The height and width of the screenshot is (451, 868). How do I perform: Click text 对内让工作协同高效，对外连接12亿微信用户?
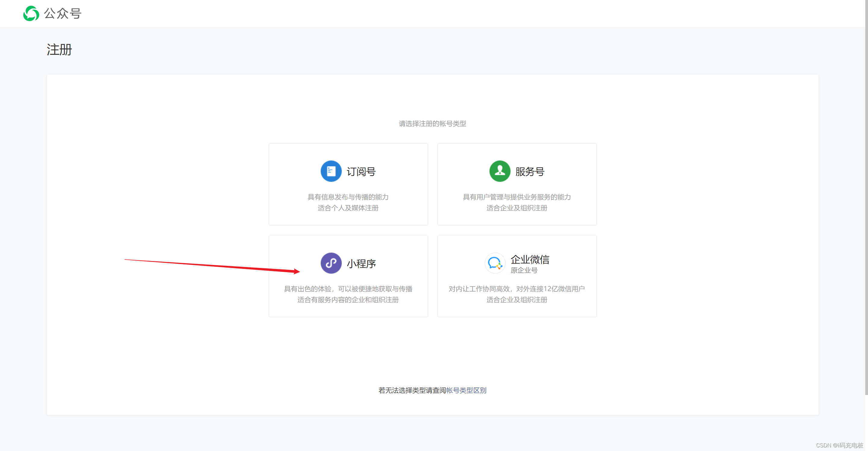(x=517, y=289)
